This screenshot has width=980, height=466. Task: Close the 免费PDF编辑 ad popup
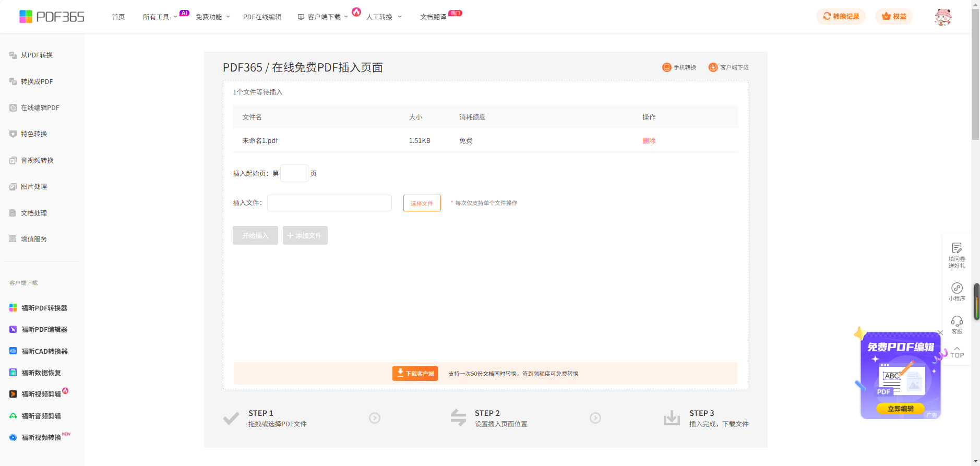[940, 333]
